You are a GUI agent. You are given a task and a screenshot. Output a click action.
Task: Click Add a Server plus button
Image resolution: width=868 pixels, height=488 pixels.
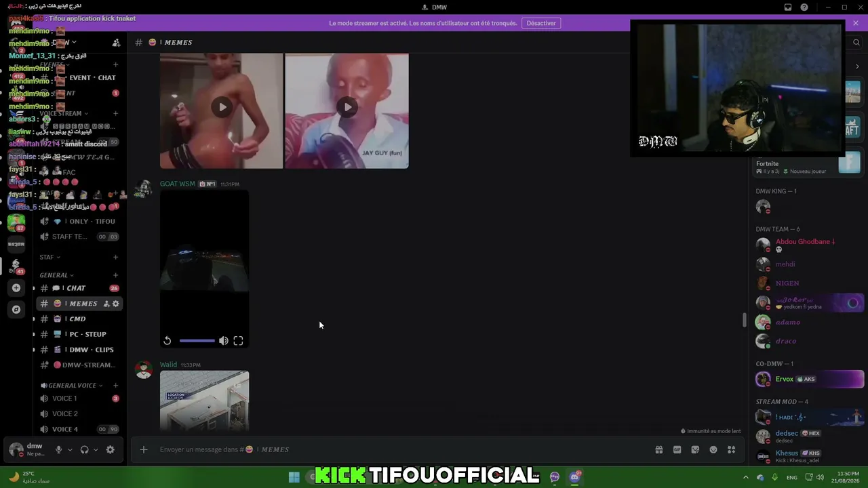(16, 288)
